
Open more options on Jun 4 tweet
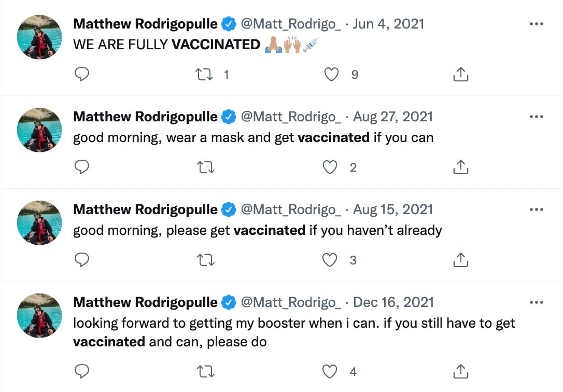pos(536,24)
